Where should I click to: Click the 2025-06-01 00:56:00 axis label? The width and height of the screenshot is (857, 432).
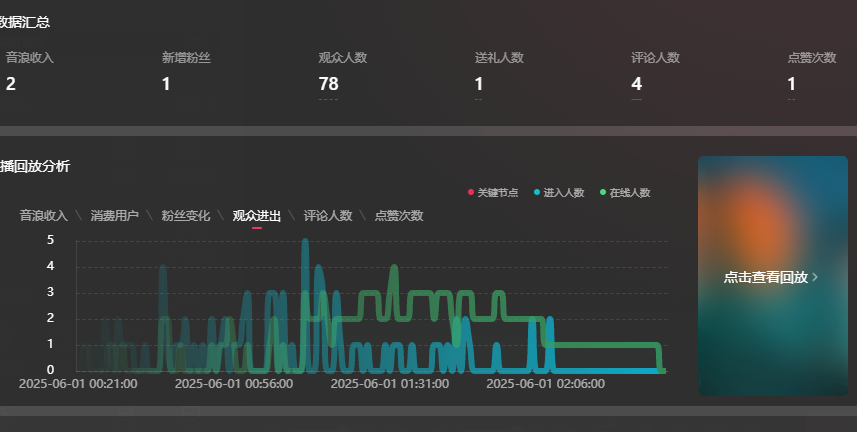(x=234, y=384)
